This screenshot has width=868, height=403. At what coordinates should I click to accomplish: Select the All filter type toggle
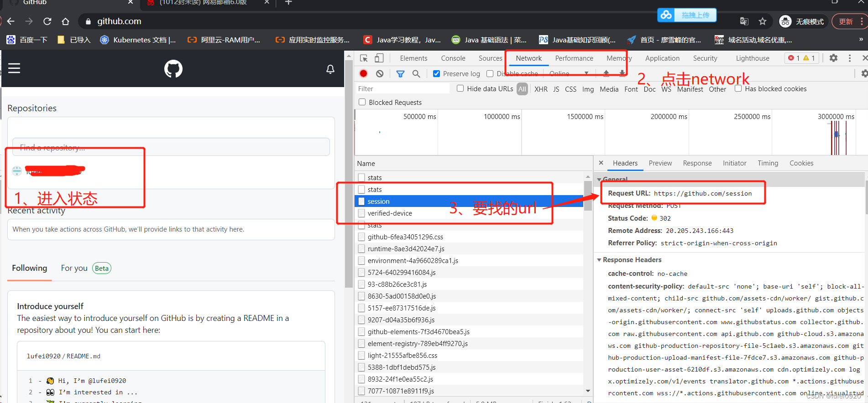click(x=523, y=89)
